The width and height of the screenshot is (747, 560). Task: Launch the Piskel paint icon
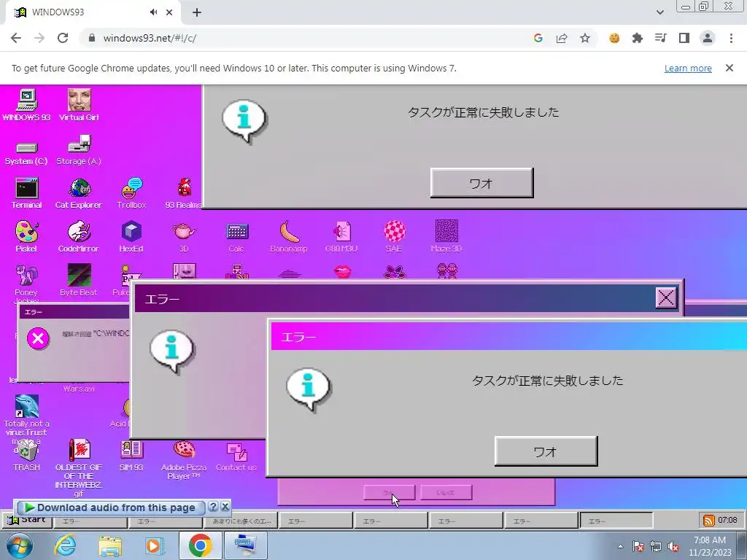pyautogui.click(x=26, y=237)
